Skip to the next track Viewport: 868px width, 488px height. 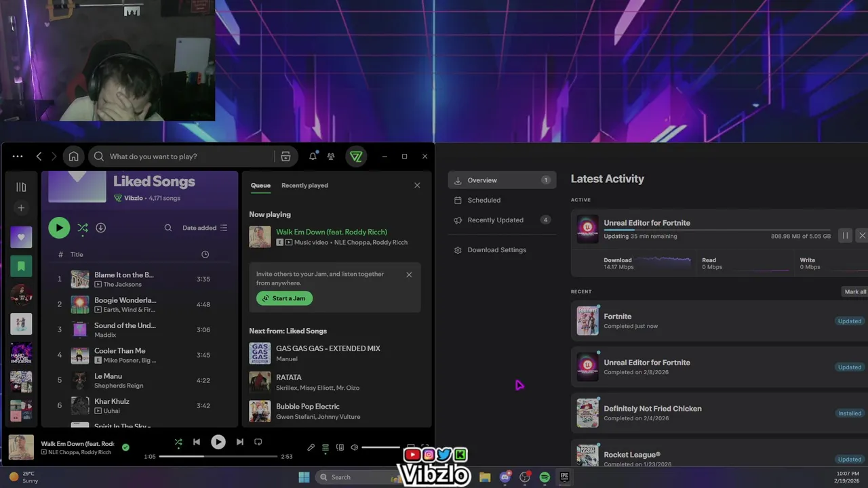click(239, 442)
